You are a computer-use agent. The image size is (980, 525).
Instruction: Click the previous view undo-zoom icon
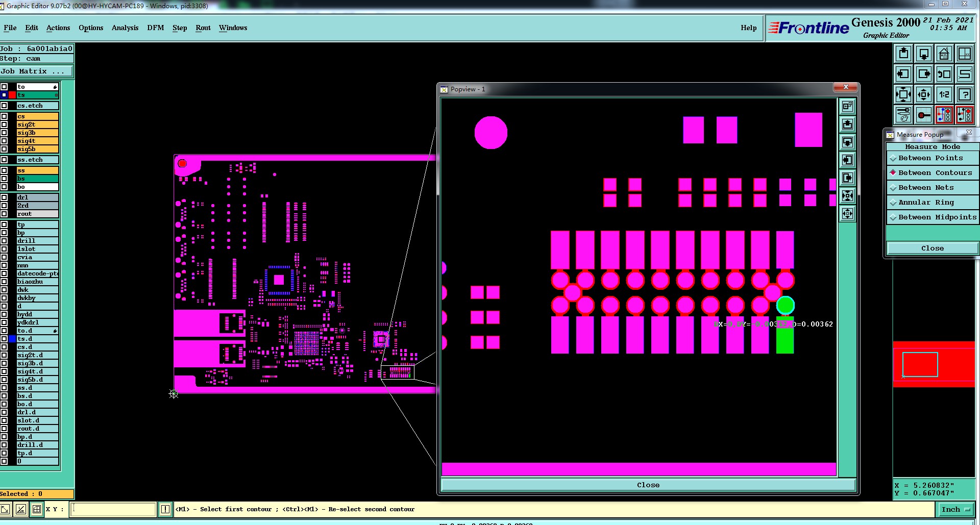[944, 74]
